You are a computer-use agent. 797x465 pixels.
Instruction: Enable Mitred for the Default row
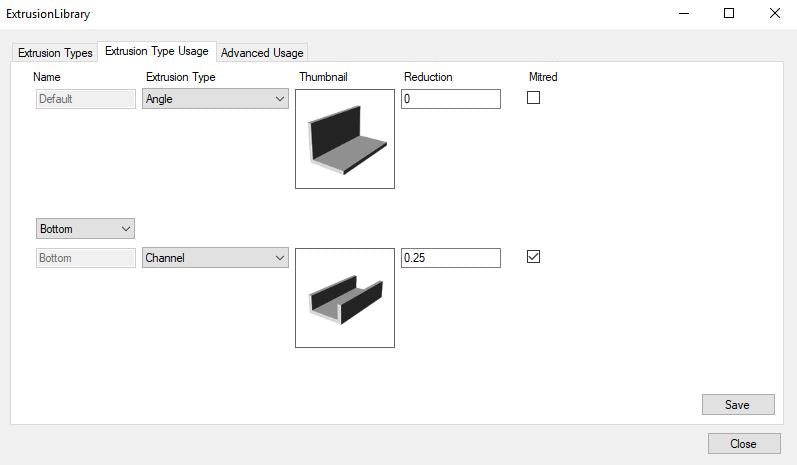533,98
